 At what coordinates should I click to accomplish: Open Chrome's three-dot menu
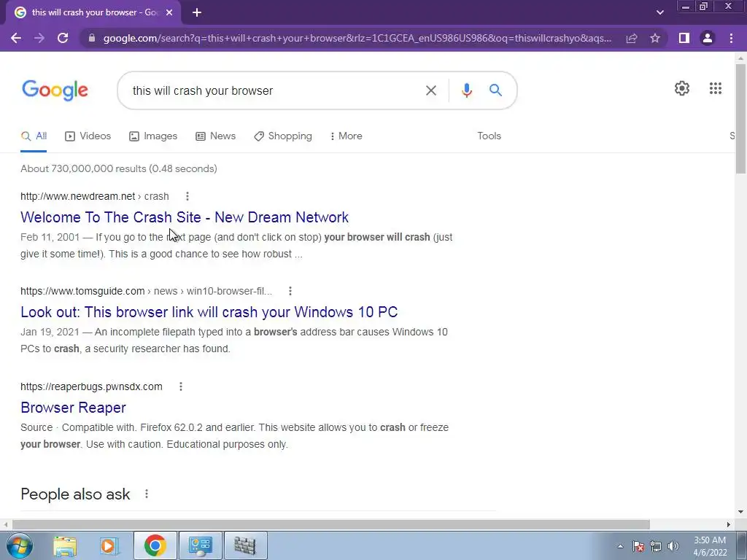(731, 38)
